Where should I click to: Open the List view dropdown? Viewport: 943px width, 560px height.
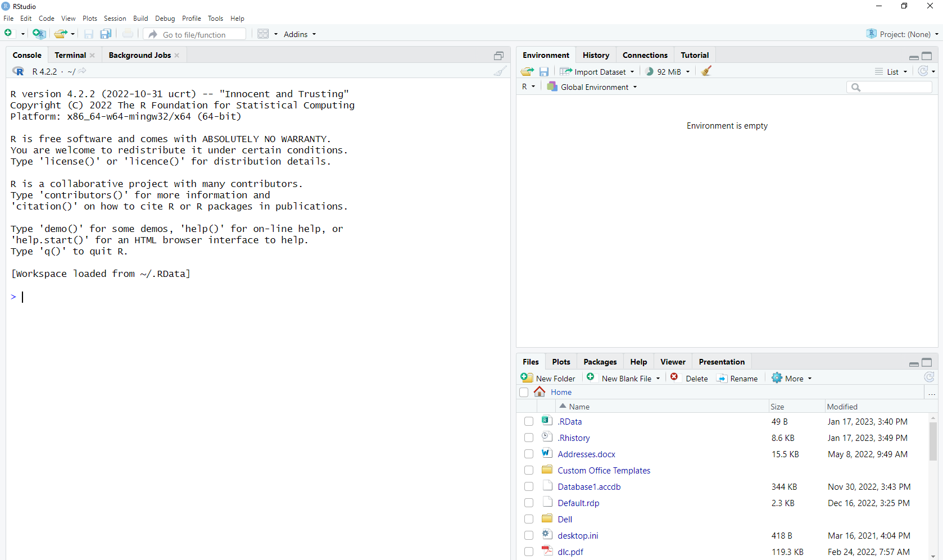[891, 71]
